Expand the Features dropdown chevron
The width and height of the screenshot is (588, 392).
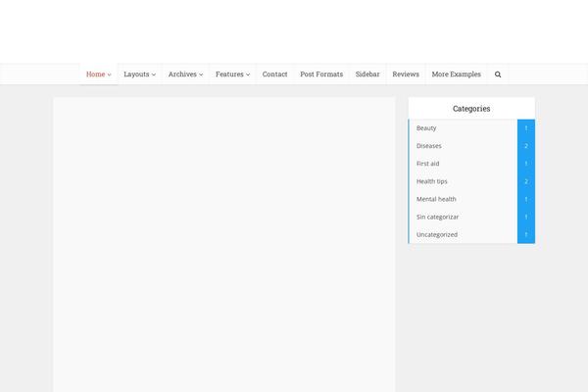tap(248, 74)
